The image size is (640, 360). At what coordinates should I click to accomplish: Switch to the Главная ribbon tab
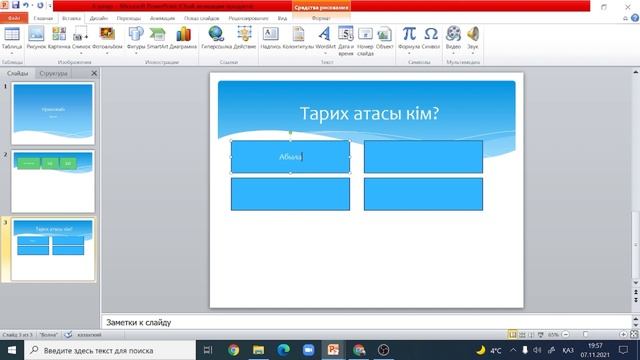[43, 18]
